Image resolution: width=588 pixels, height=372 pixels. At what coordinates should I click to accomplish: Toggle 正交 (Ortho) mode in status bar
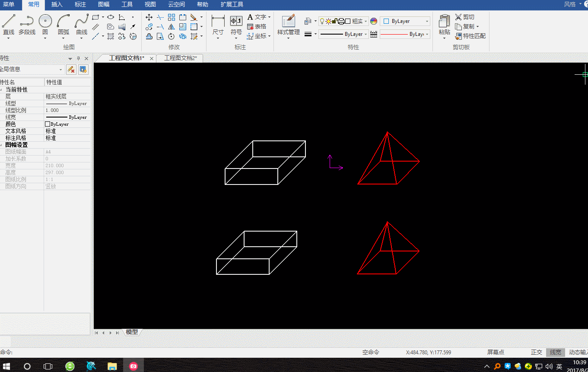[536, 352]
